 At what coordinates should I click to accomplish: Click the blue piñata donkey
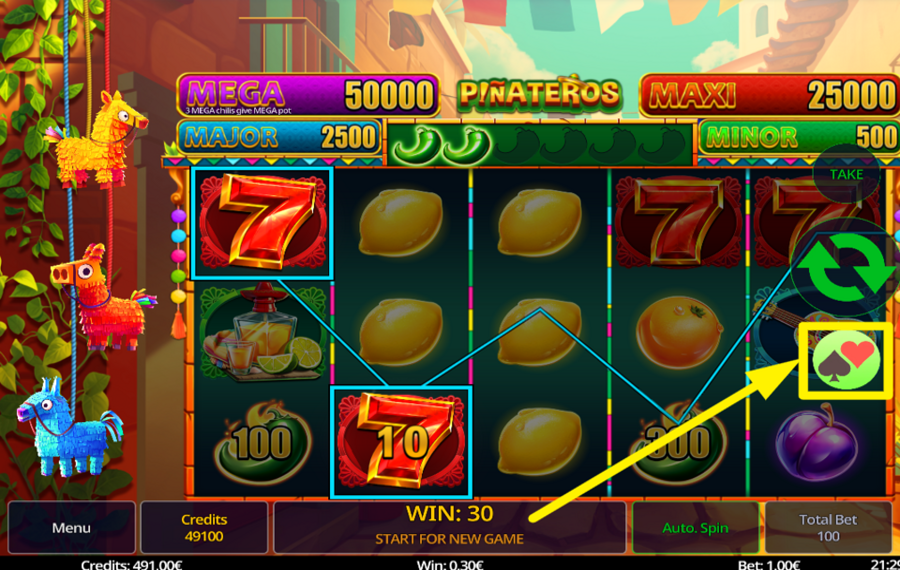point(69,428)
